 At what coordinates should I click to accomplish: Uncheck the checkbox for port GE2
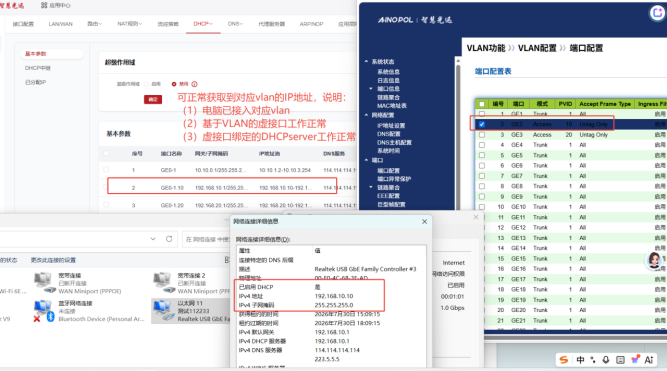tap(482, 124)
